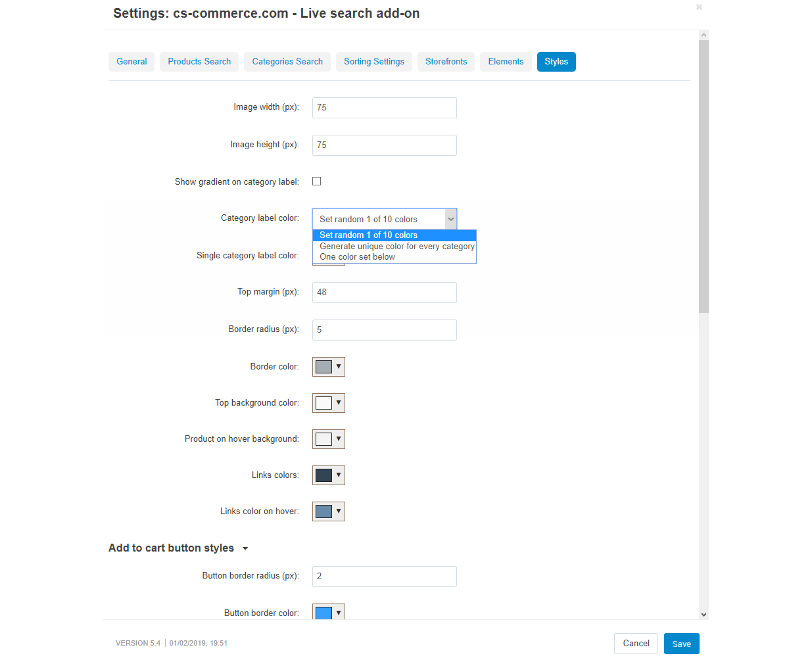812x664 pixels.
Task: Click the Save button
Action: [681, 644]
